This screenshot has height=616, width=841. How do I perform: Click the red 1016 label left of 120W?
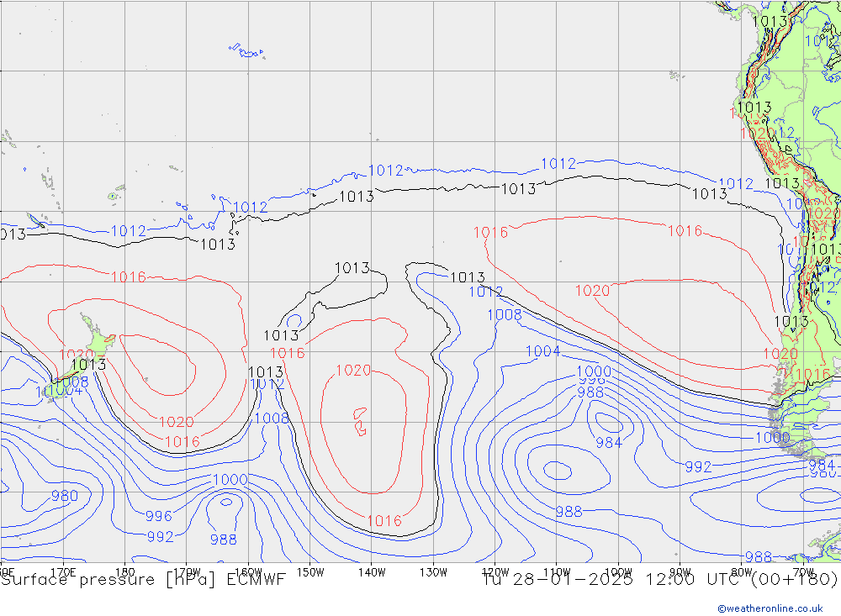490,232
